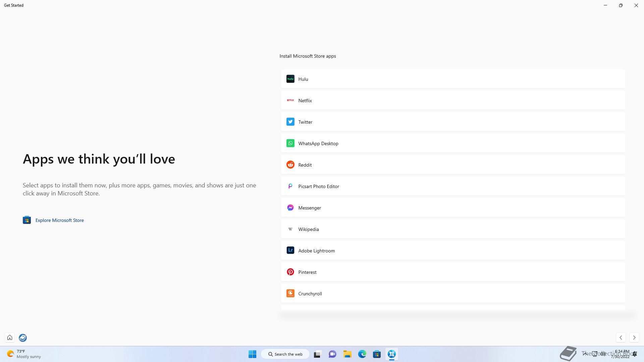Open Microsoft Store from the taskbar

[x=377, y=354]
